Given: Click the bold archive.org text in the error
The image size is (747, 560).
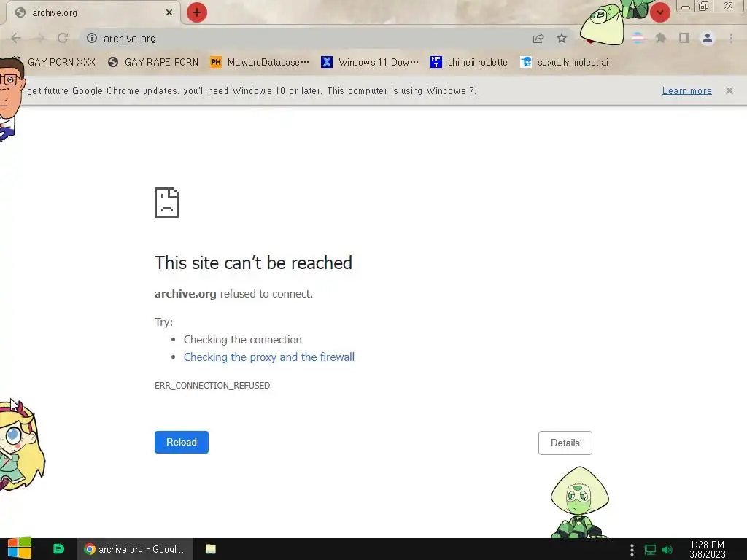Looking at the screenshot, I should tap(185, 294).
